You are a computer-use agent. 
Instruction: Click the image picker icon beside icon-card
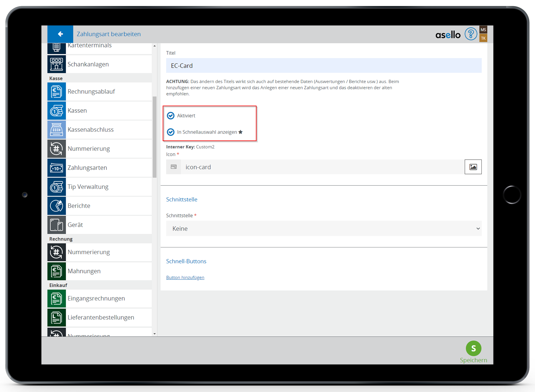click(x=473, y=167)
